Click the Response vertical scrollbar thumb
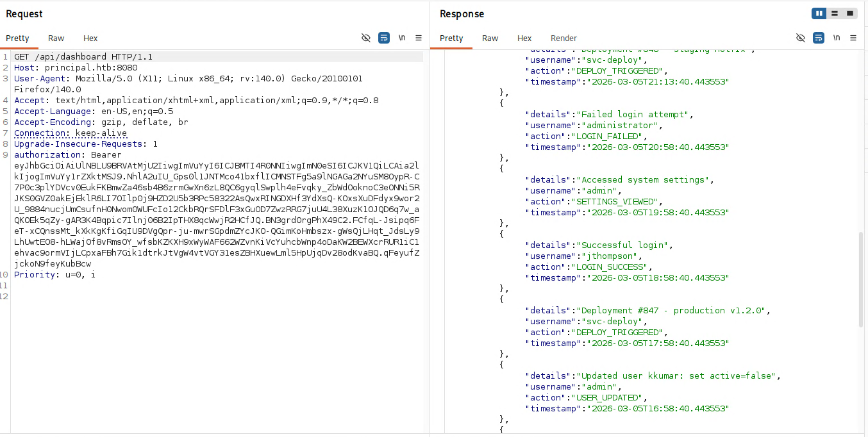 (x=861, y=280)
